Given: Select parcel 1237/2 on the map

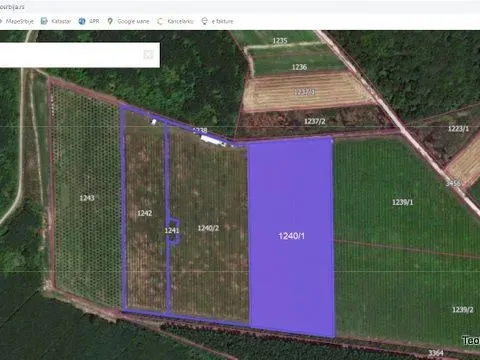Looking at the screenshot, I should (314, 121).
